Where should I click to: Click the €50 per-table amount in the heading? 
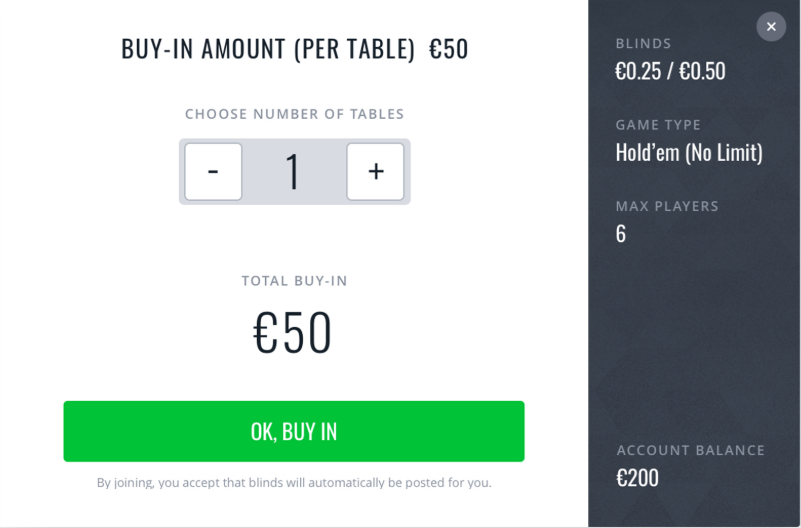coord(449,48)
